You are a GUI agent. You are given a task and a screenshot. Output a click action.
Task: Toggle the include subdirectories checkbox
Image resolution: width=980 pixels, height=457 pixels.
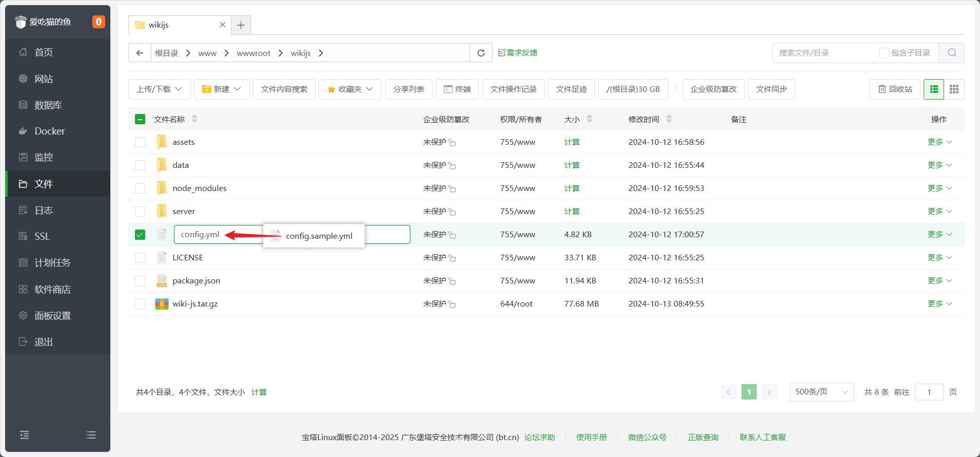884,53
